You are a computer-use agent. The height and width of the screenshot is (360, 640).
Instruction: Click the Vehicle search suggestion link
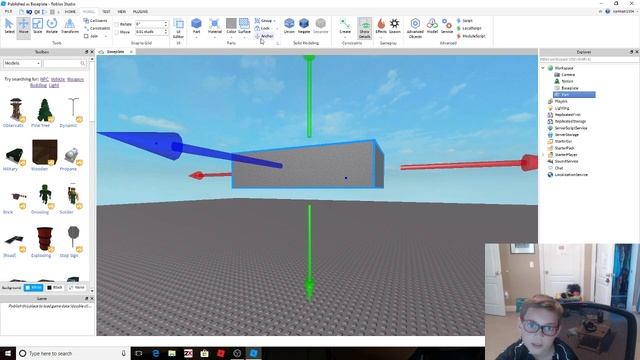coord(58,79)
